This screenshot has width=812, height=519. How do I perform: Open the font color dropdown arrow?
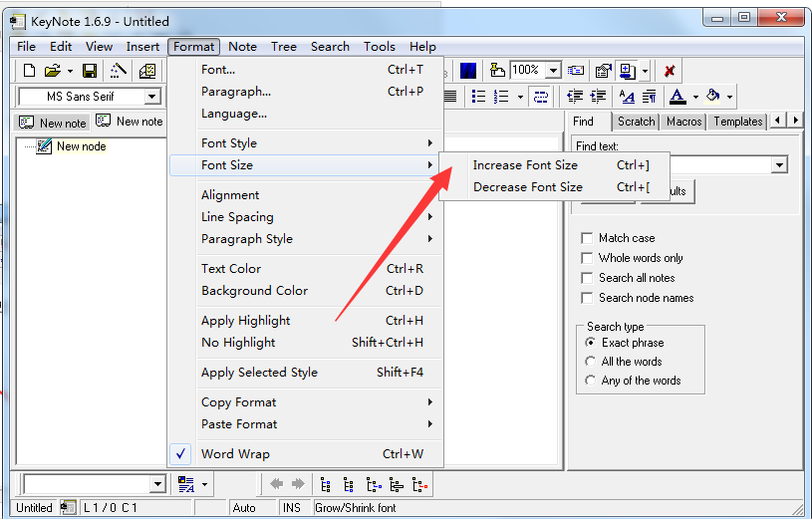695,97
